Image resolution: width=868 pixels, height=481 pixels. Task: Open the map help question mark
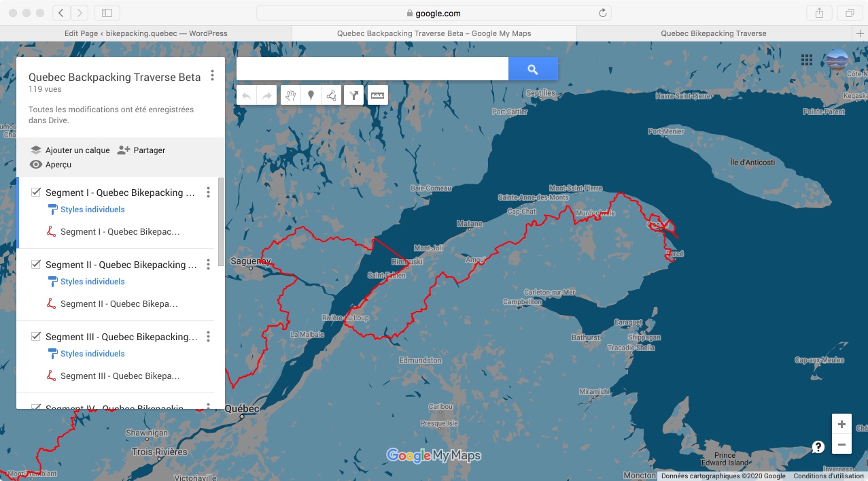pos(818,447)
